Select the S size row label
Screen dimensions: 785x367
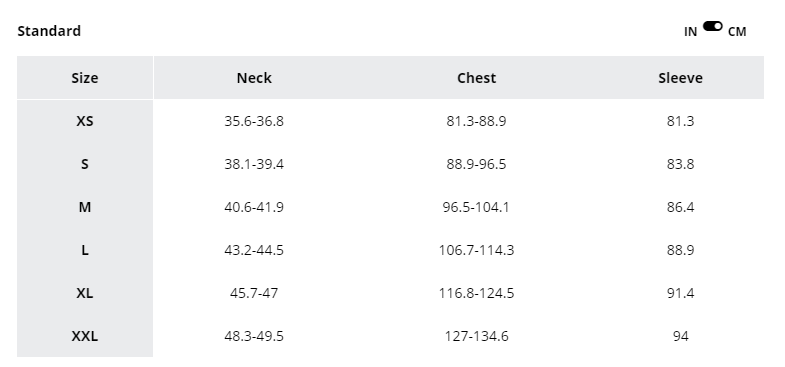pyautogui.click(x=85, y=164)
